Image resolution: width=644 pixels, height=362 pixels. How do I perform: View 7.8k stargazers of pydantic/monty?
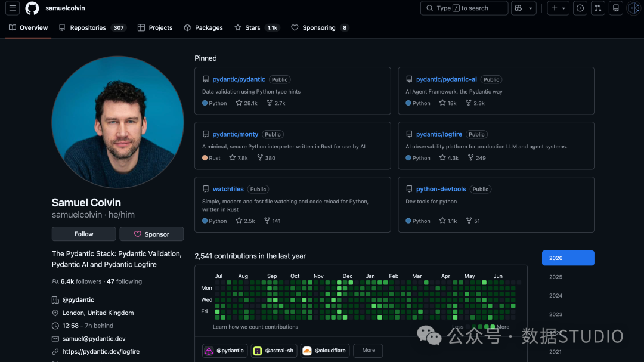click(239, 158)
